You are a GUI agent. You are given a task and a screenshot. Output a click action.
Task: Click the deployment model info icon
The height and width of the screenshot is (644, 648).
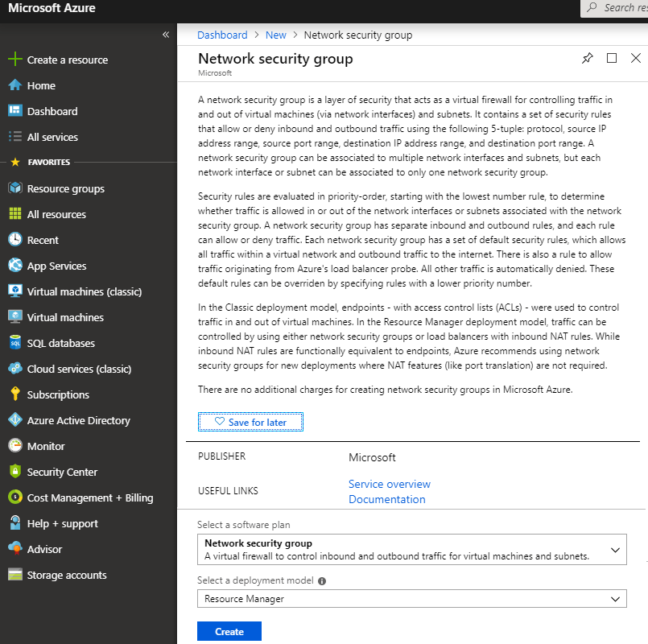coord(322,580)
